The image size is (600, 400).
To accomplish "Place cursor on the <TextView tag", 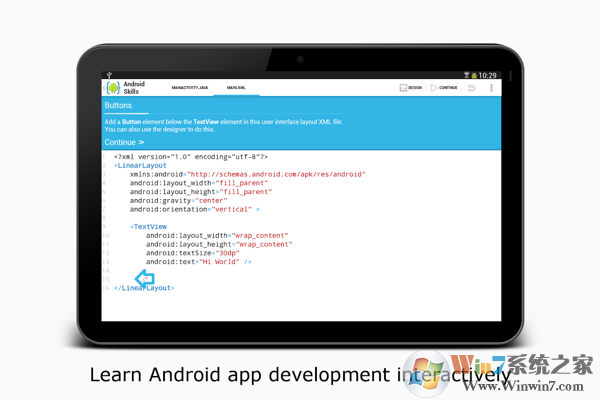I will 148,227.
